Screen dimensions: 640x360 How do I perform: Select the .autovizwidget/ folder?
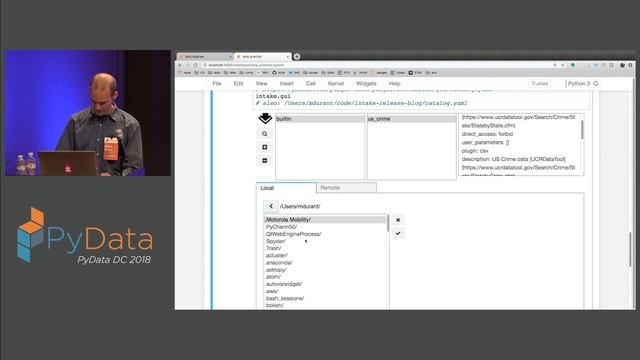[x=325, y=284]
